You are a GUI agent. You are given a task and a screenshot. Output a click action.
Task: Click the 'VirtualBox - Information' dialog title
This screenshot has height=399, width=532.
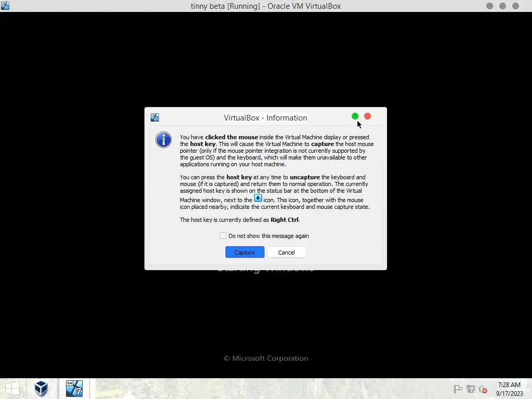tap(265, 118)
